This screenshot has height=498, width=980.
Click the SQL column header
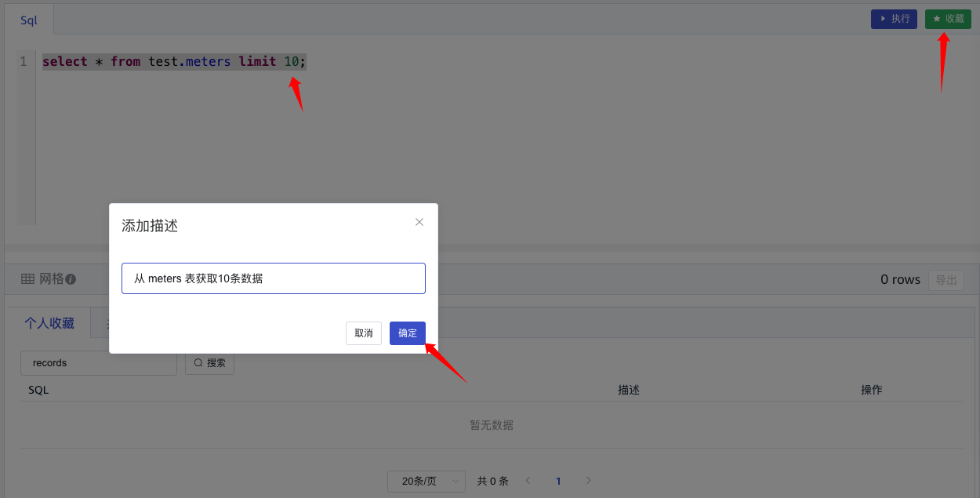coord(38,390)
